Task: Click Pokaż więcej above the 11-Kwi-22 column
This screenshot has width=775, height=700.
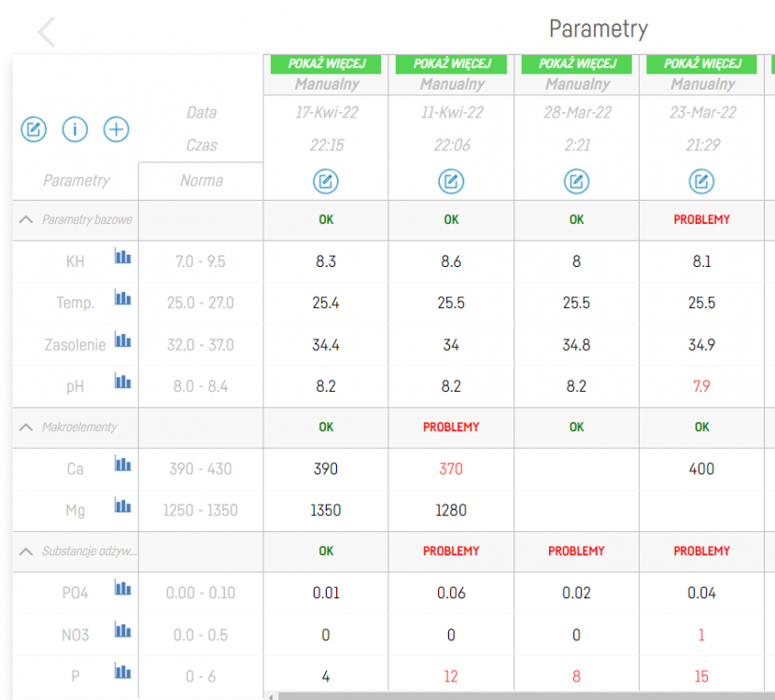Action: point(451,63)
